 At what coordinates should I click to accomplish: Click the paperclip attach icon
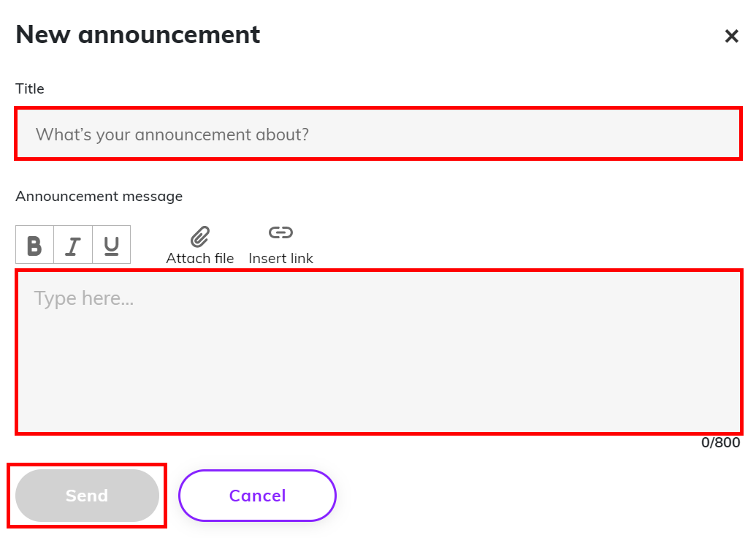(x=200, y=236)
